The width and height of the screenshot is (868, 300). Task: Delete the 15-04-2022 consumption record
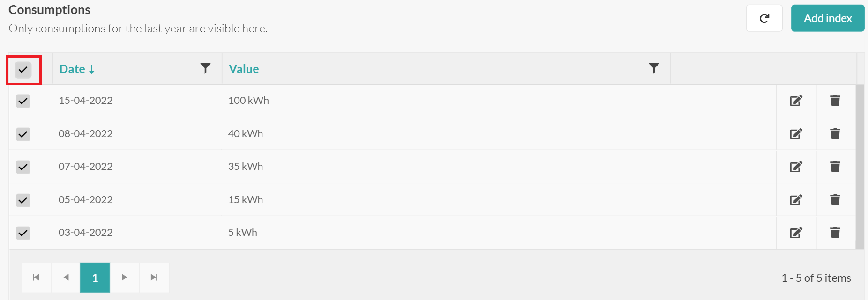[835, 100]
